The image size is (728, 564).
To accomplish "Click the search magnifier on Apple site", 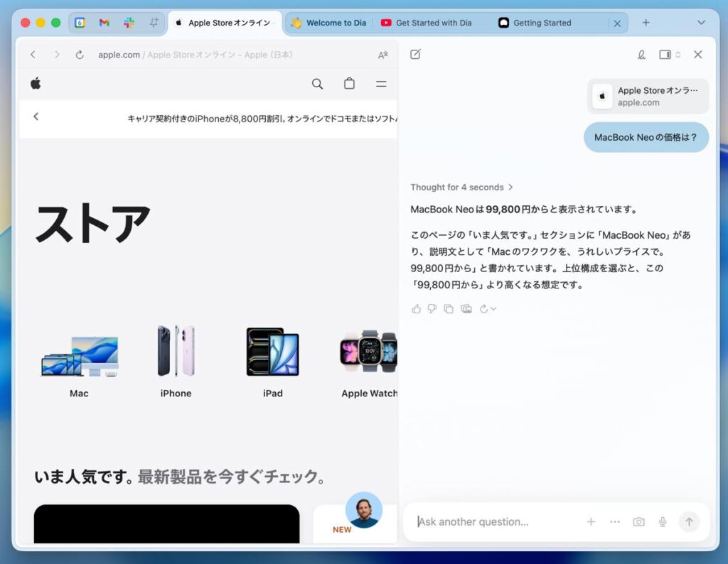I will tap(317, 84).
